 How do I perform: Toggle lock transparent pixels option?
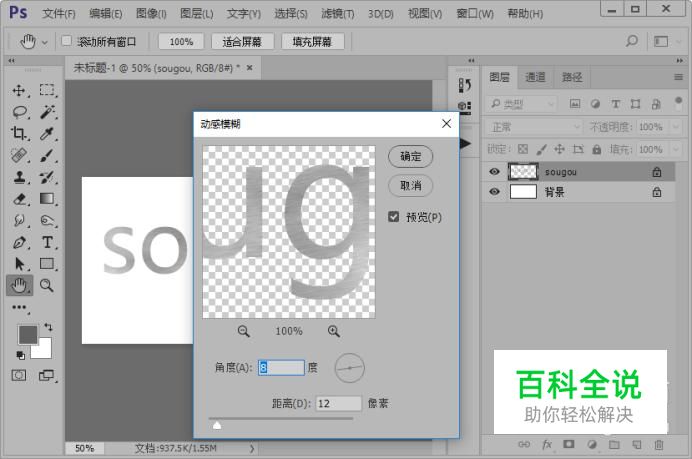pos(523,149)
